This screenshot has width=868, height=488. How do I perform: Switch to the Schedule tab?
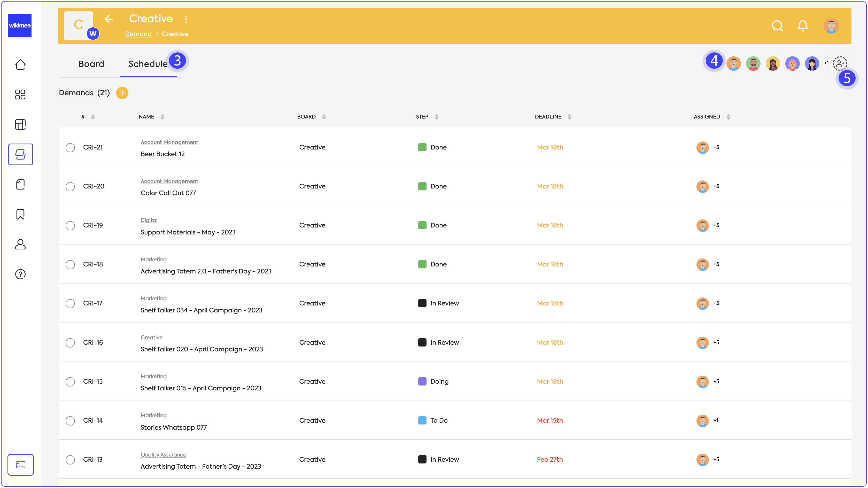148,64
